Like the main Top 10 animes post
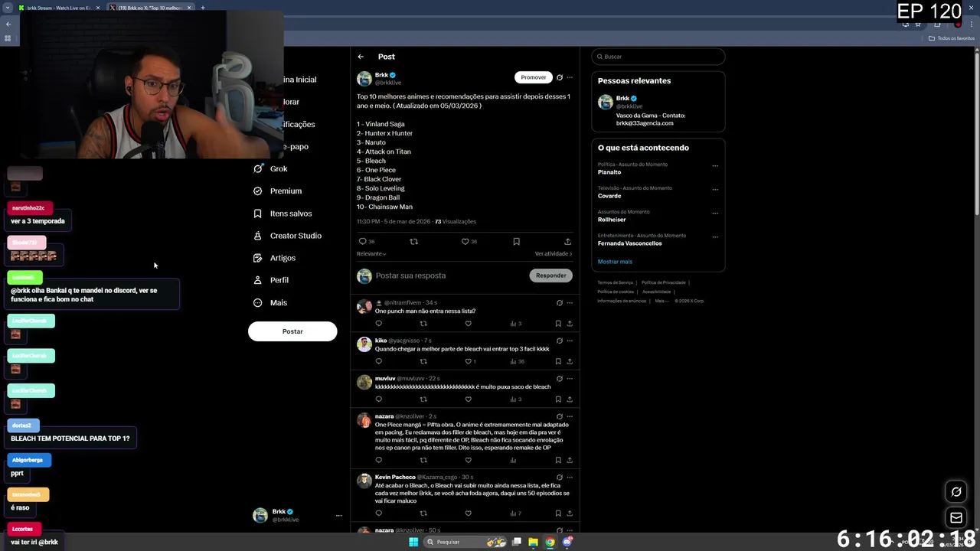The height and width of the screenshot is (551, 980). pos(465,241)
